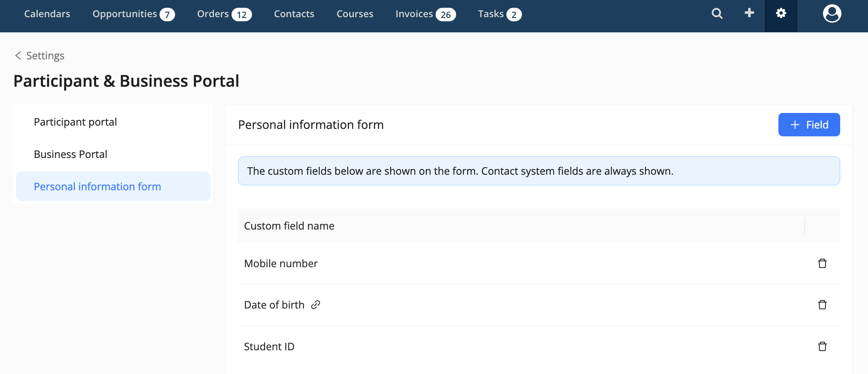Click the plus quick-add icon in navbar
868x374 pixels.
click(x=749, y=13)
